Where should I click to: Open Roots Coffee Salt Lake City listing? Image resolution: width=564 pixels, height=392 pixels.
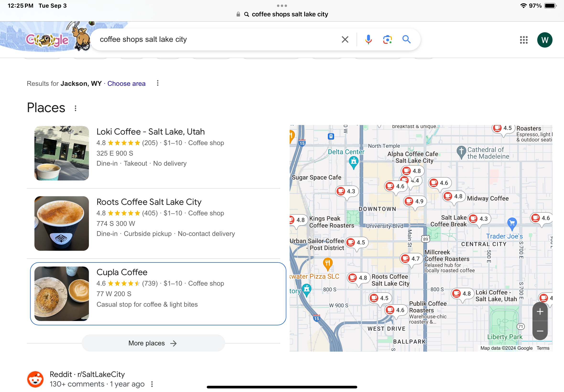pyautogui.click(x=149, y=202)
